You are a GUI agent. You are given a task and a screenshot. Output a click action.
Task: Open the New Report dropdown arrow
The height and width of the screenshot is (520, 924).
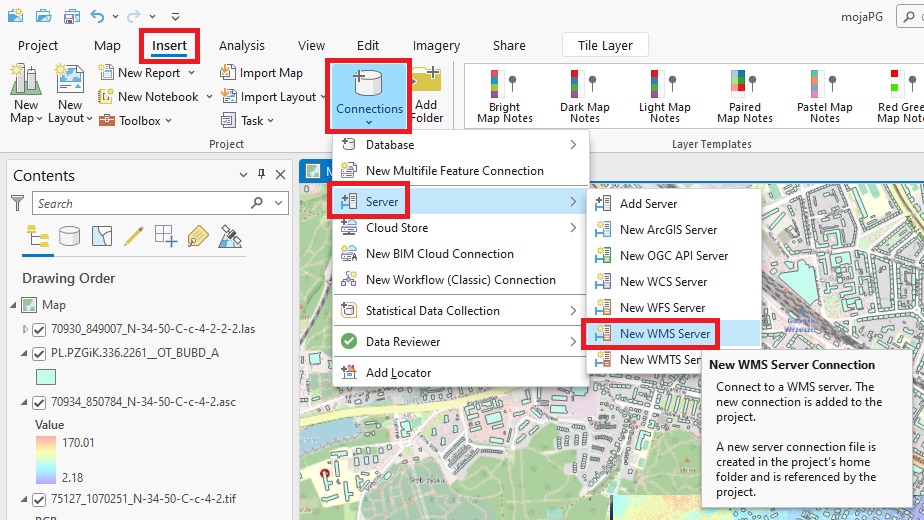point(189,73)
